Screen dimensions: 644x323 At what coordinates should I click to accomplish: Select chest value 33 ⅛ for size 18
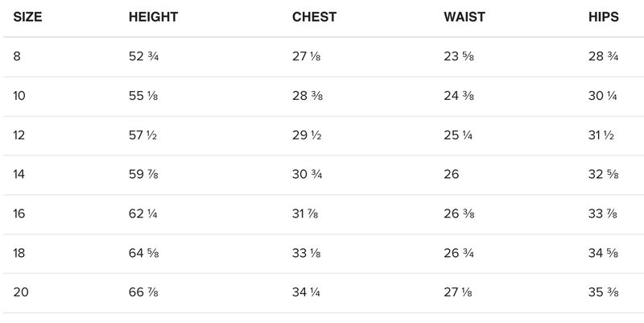coord(305,254)
